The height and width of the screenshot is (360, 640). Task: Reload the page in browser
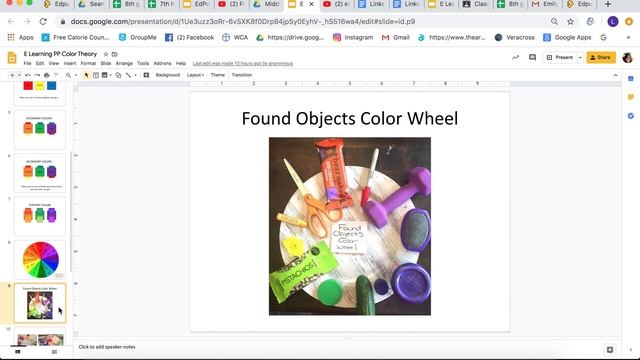click(x=43, y=21)
